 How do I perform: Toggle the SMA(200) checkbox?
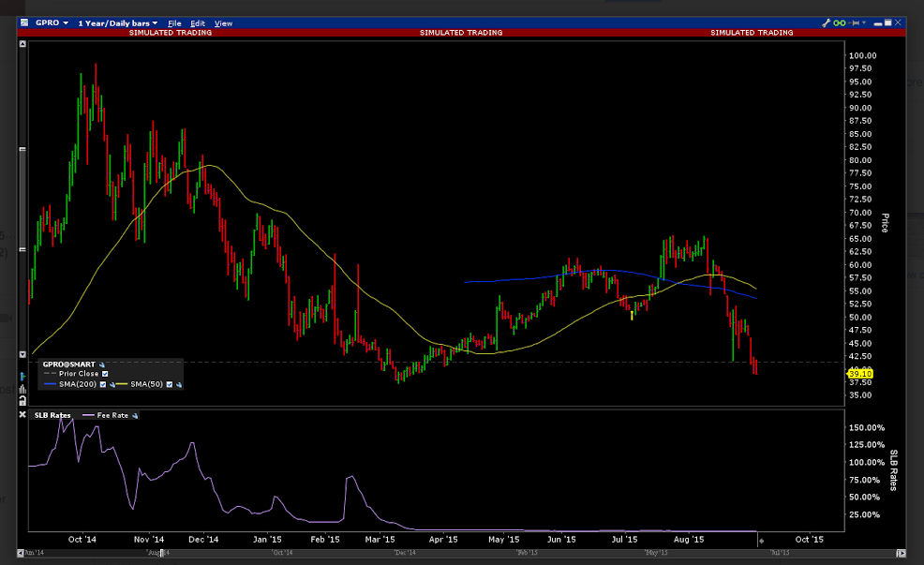103,384
